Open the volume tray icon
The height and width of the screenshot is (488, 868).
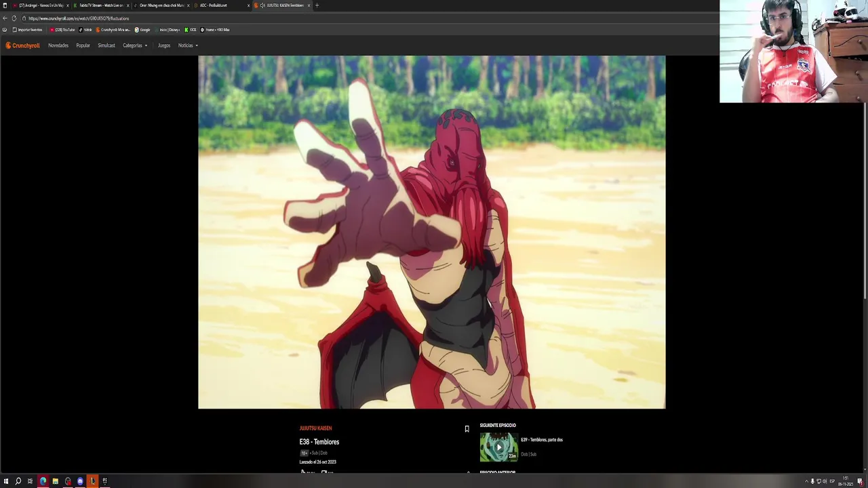824,481
